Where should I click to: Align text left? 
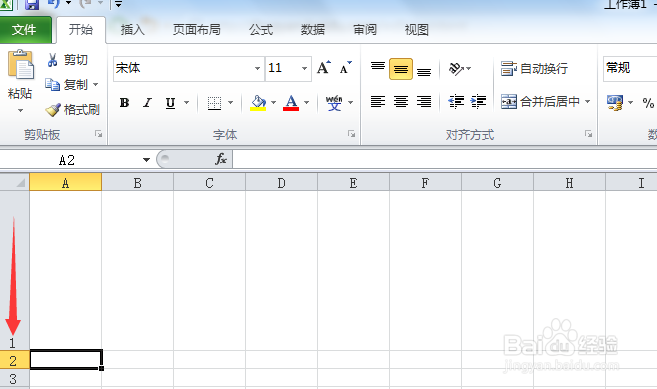pyautogui.click(x=378, y=102)
